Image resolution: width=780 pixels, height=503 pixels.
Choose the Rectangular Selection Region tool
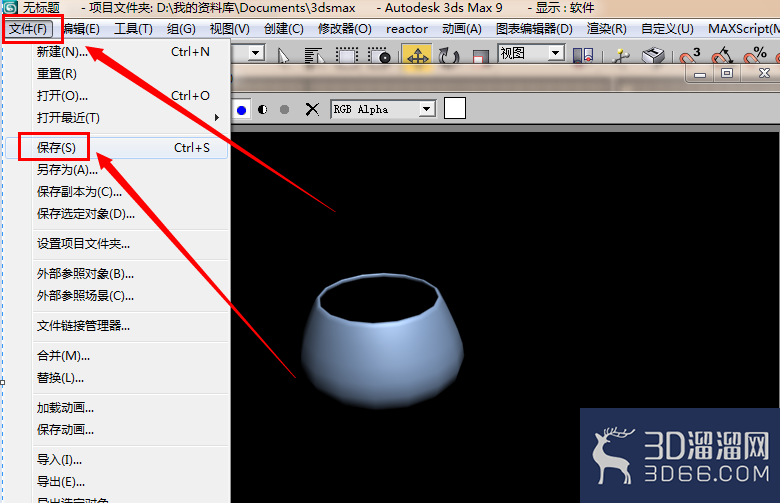347,55
